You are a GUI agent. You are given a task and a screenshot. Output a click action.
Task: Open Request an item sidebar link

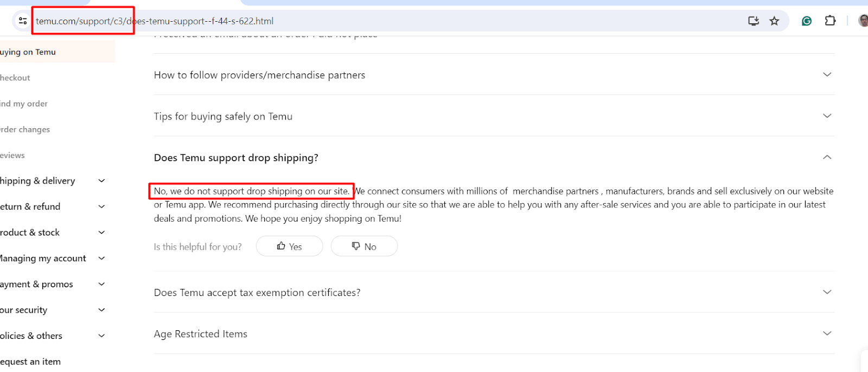(30, 362)
